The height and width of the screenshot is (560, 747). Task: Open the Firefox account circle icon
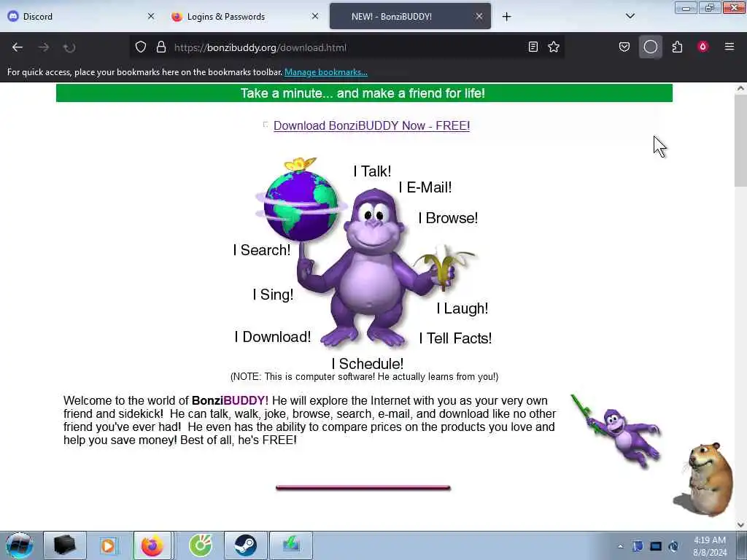click(650, 47)
